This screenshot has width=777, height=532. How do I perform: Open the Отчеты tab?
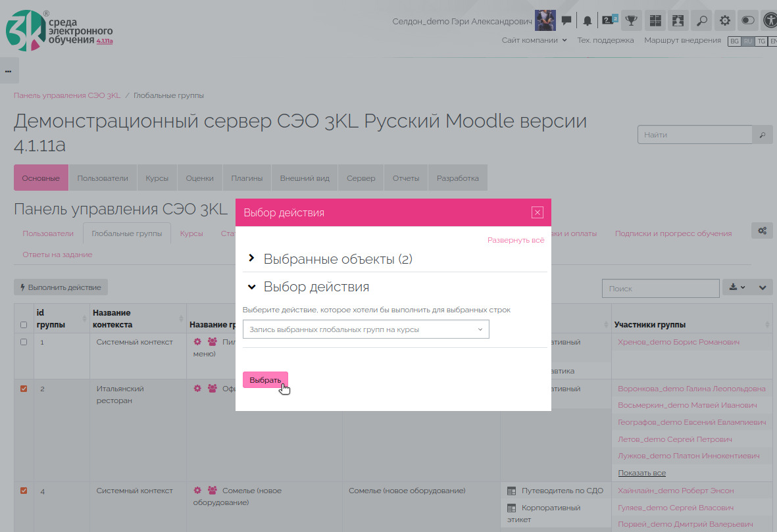[406, 178]
